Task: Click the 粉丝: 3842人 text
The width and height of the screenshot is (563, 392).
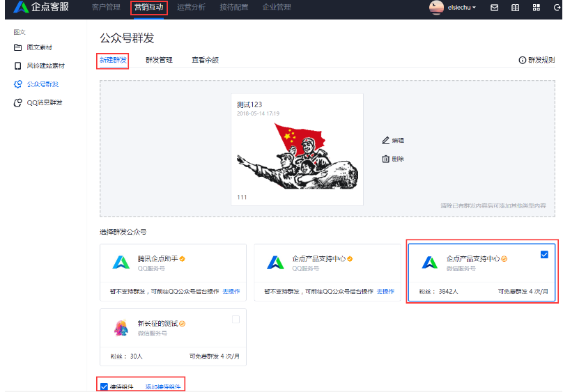Action: click(438, 292)
